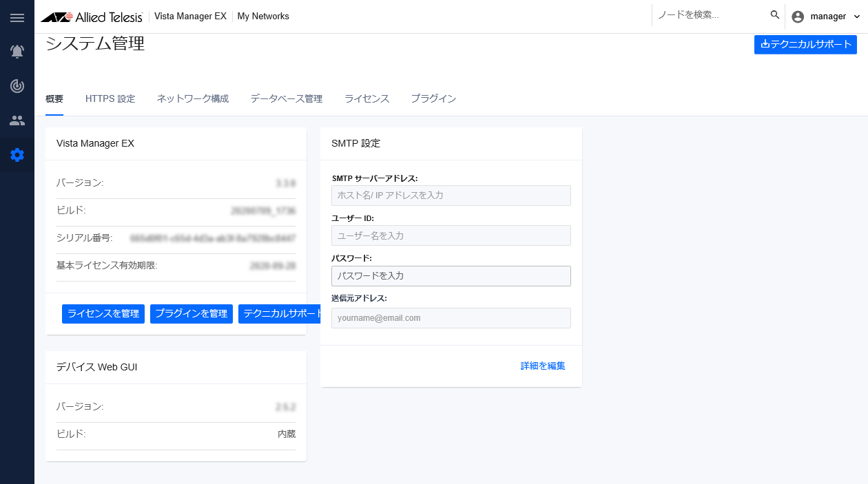Click the Allied Telesis logo
868x484 pixels.
[x=92, y=17]
